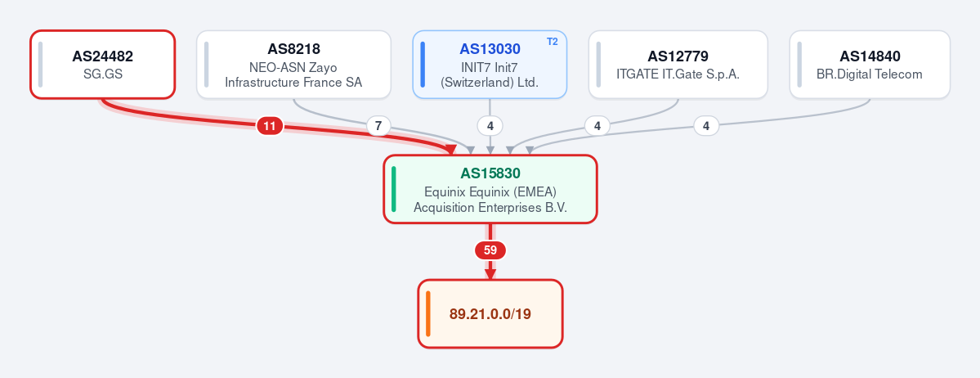Select the 89.21.0.0/19 prefix node
The width and height of the screenshot is (980, 378).
pyautogui.click(x=490, y=313)
